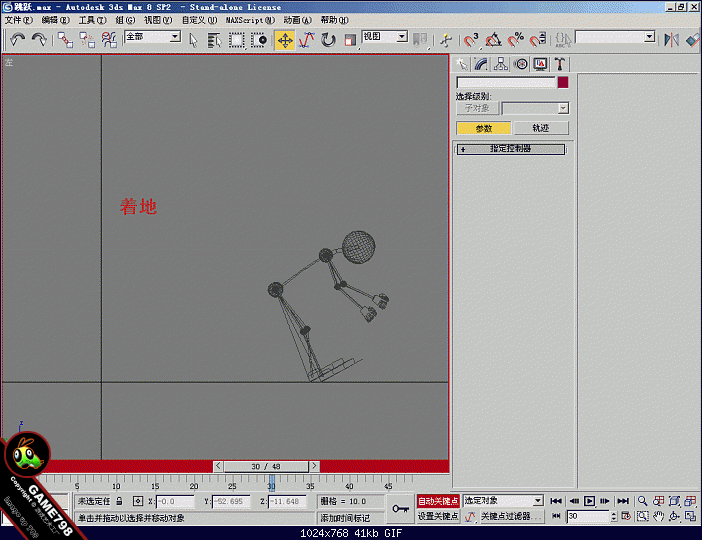Toggle absolute/offset transform type-in mode
The width and height of the screenshot is (702, 540).
pyautogui.click(x=138, y=501)
